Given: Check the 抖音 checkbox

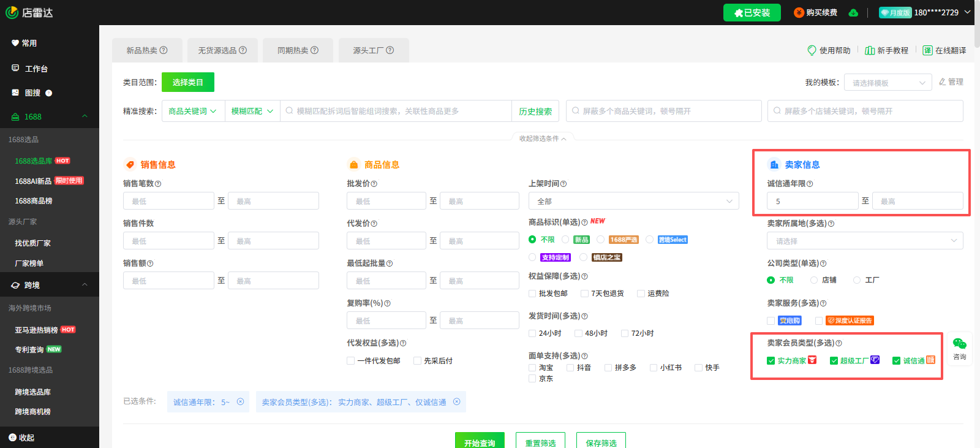Looking at the screenshot, I should [x=570, y=368].
